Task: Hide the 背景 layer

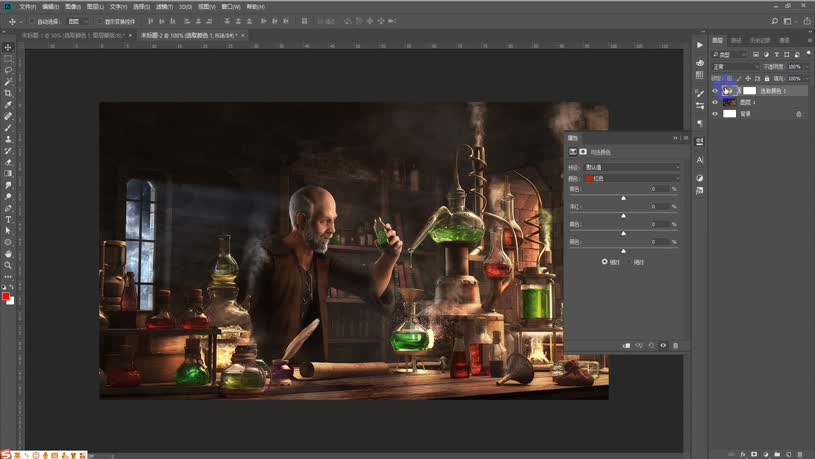Action: (715, 114)
